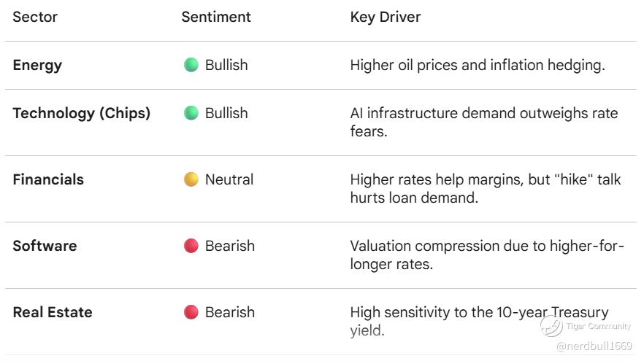
Task: Click the Neutral sentiment label
Action: tap(229, 179)
